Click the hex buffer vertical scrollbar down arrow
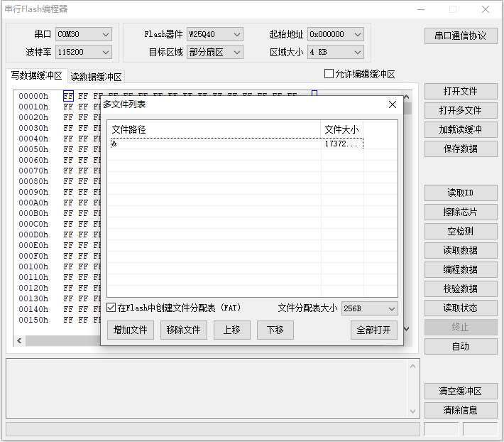 point(407,328)
